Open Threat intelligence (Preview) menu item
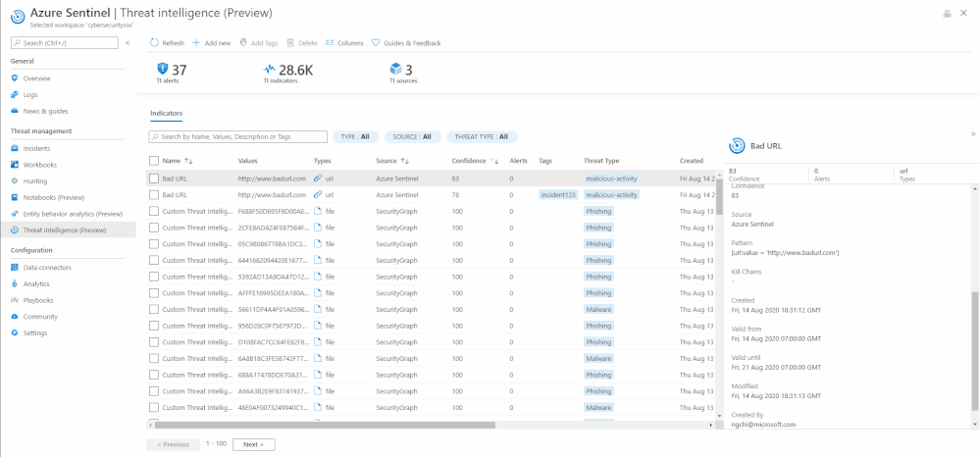The height and width of the screenshot is (457, 980). (68, 230)
